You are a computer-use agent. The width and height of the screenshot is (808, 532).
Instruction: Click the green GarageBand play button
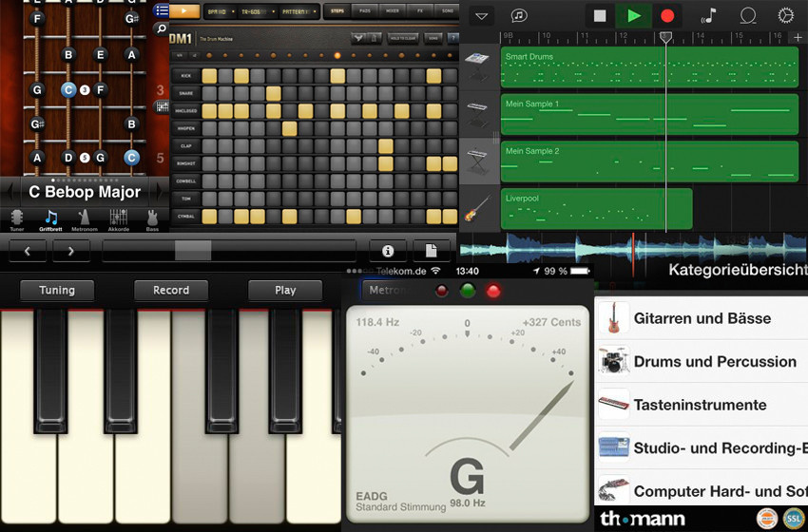tap(634, 15)
